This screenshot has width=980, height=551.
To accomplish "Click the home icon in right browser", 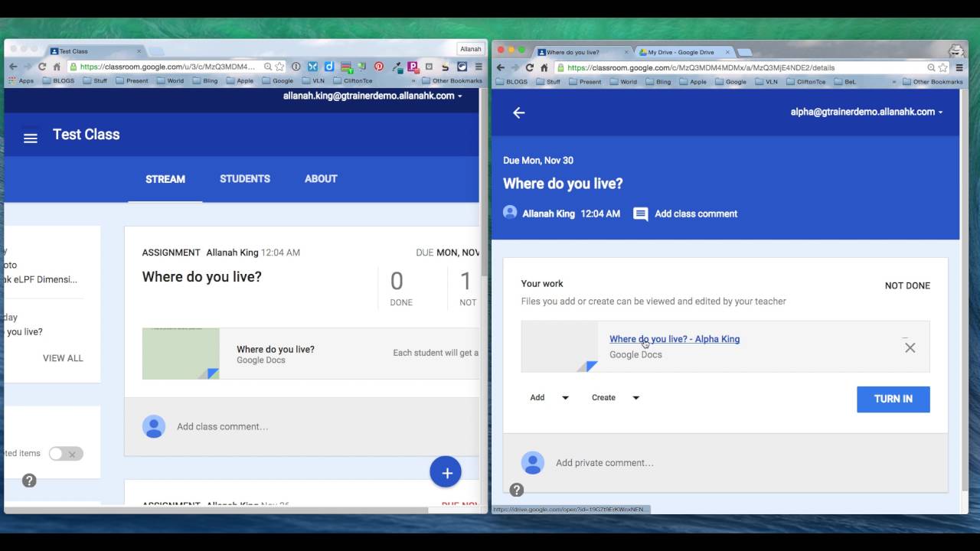I will 544,67.
